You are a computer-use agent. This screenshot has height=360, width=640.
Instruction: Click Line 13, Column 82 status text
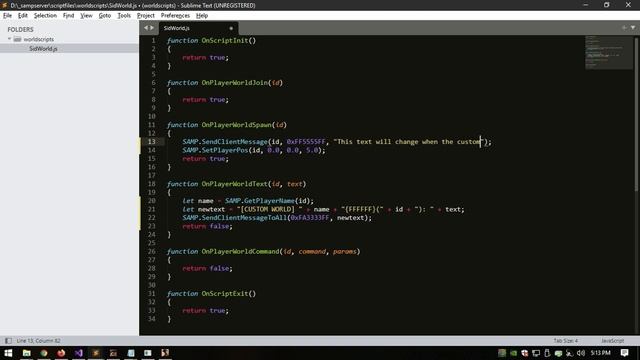click(38, 340)
